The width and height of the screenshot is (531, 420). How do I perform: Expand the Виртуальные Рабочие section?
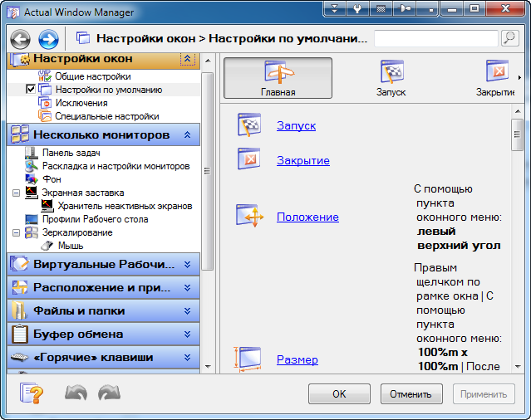187,265
